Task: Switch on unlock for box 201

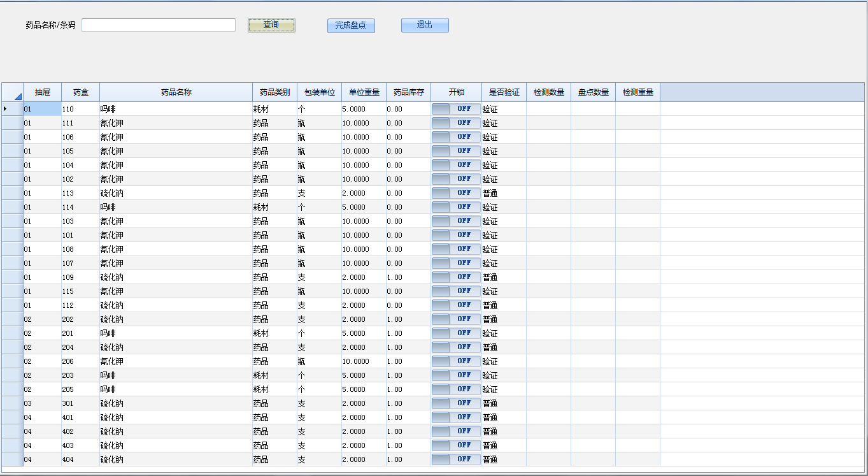Action: pos(456,333)
